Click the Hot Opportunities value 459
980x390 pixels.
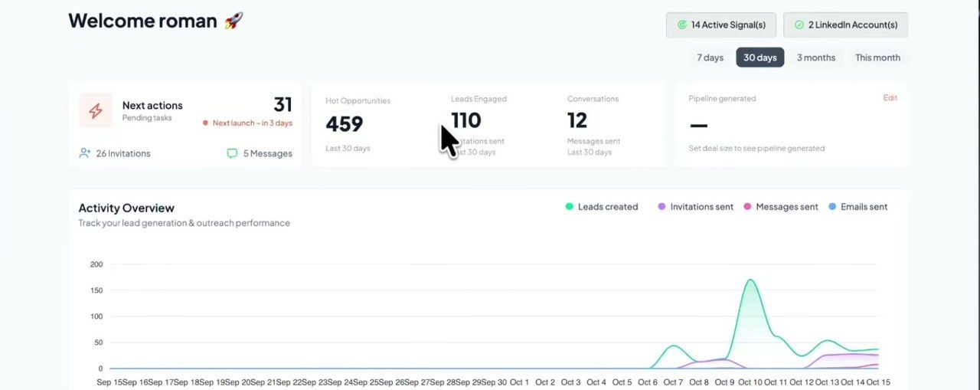(x=345, y=124)
